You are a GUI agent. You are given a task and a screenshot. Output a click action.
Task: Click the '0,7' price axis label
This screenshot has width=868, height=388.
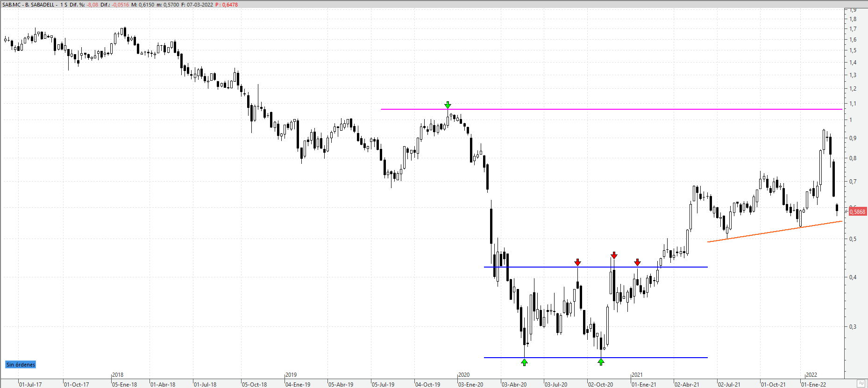pyautogui.click(x=853, y=182)
